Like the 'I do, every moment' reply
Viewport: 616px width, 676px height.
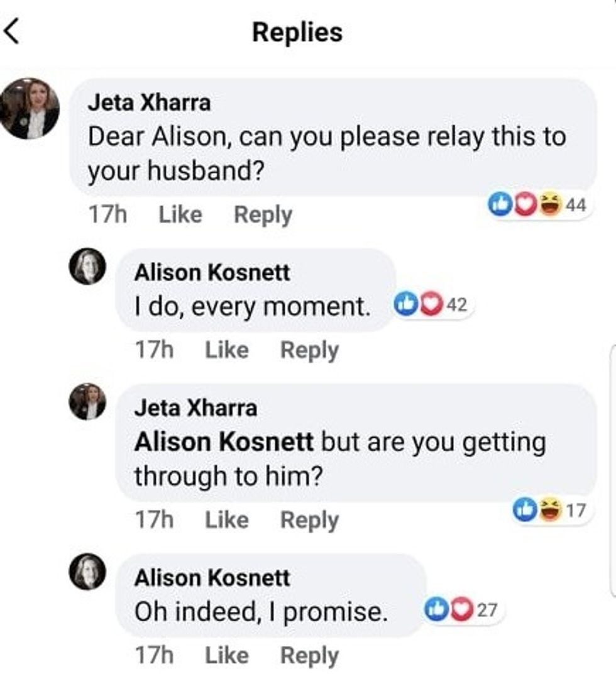coord(227,350)
